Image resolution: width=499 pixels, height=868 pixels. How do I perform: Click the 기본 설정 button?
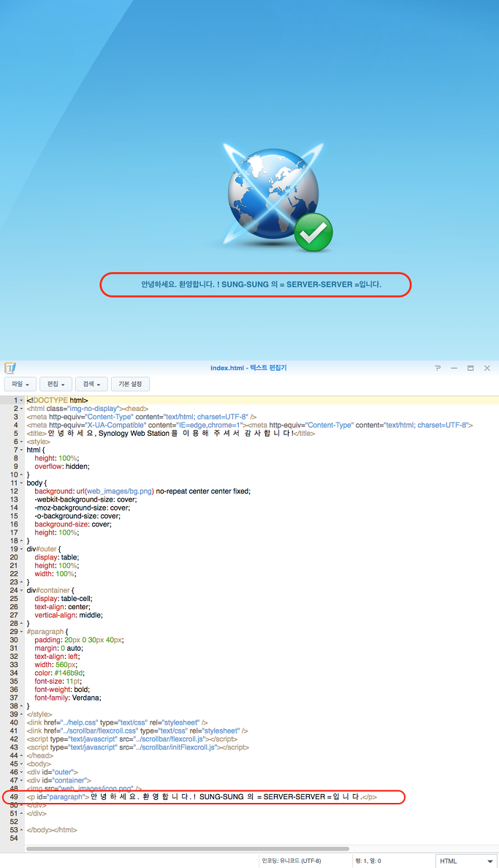pyautogui.click(x=130, y=384)
